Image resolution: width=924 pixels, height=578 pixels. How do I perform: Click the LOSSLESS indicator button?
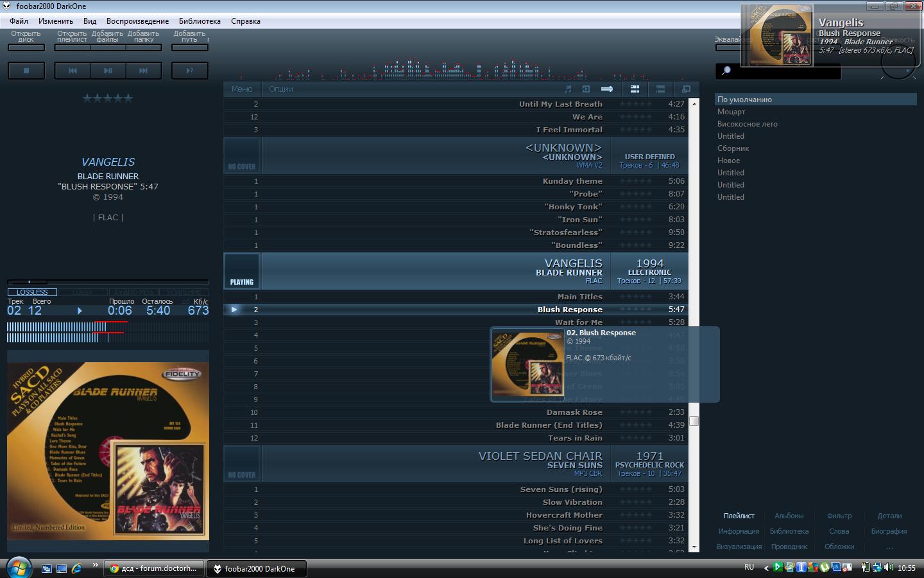click(32, 292)
